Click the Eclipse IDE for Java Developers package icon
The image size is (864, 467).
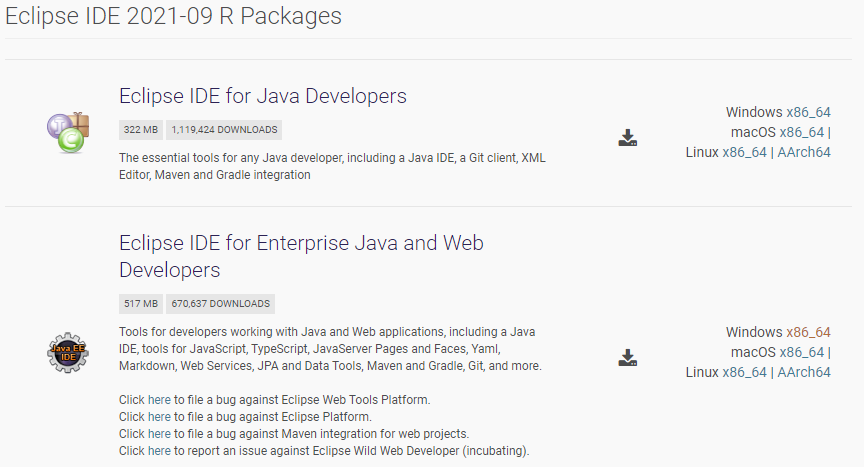(68, 132)
